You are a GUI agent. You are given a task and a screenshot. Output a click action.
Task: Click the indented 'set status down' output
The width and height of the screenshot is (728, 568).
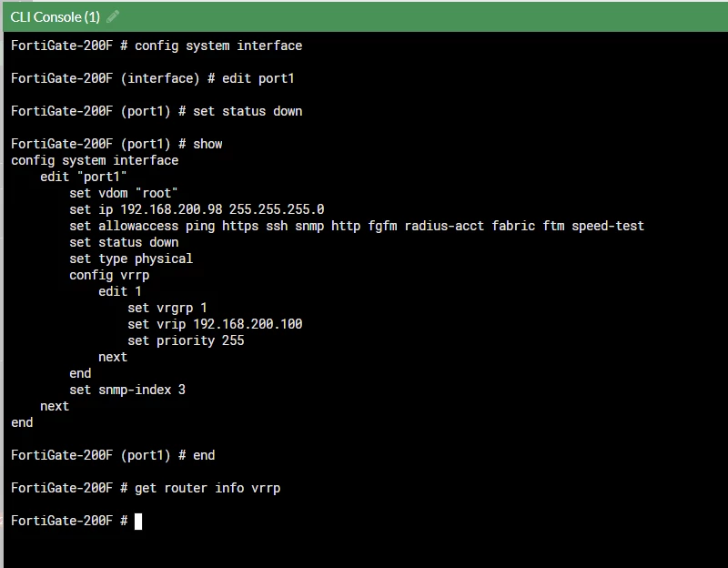point(124,242)
